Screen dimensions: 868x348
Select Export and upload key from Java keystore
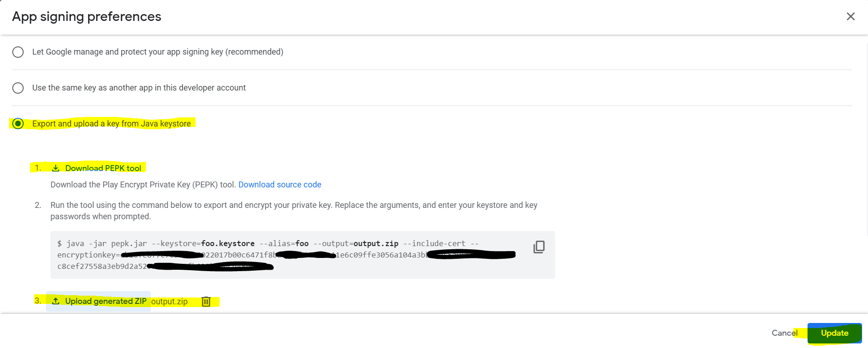click(18, 124)
